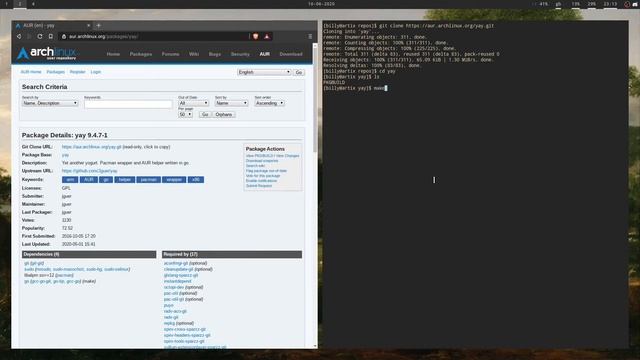
Task: Open the Packages nav item
Action: [141, 54]
